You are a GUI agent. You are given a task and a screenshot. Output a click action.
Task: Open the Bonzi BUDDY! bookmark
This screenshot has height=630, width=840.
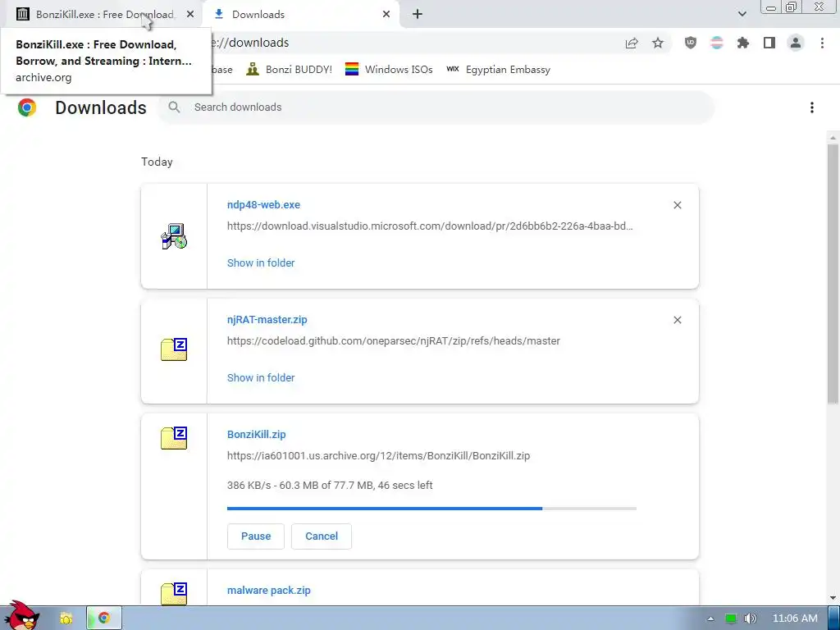[x=290, y=70]
